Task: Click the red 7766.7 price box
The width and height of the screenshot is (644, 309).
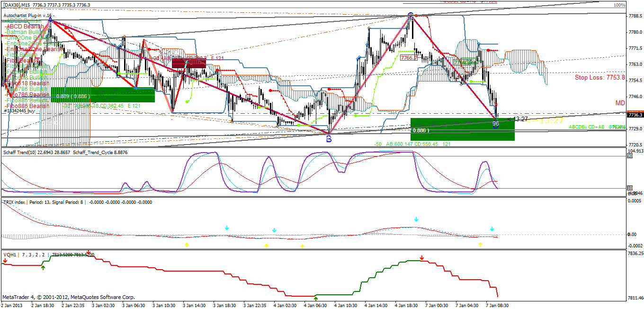Action: (x=409, y=58)
